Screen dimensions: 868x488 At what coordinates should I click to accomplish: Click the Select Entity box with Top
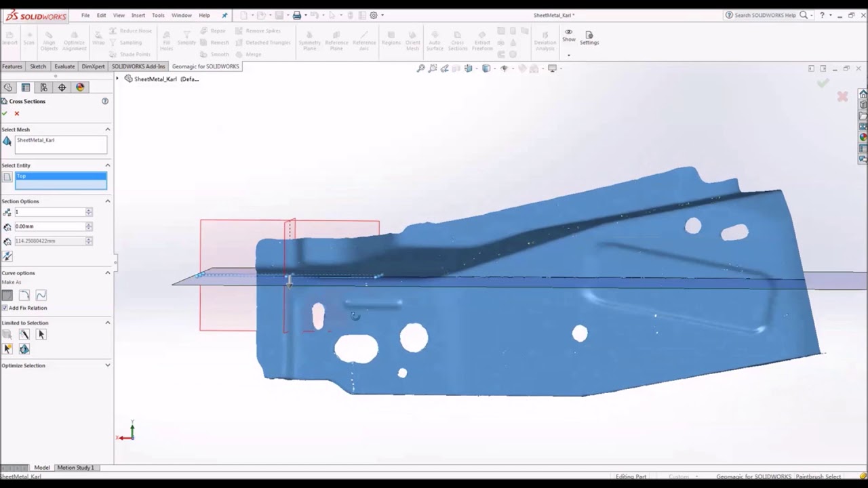pyautogui.click(x=60, y=180)
